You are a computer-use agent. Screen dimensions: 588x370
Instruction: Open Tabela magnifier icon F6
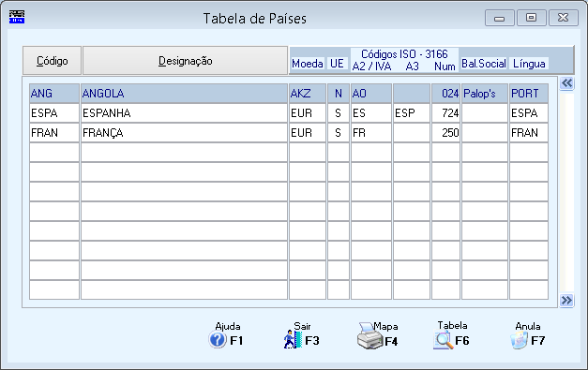444,340
